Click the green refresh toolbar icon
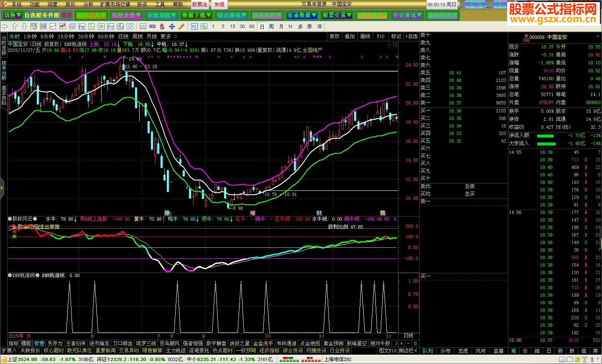The height and width of the screenshot is (364, 602). tap(204, 26)
